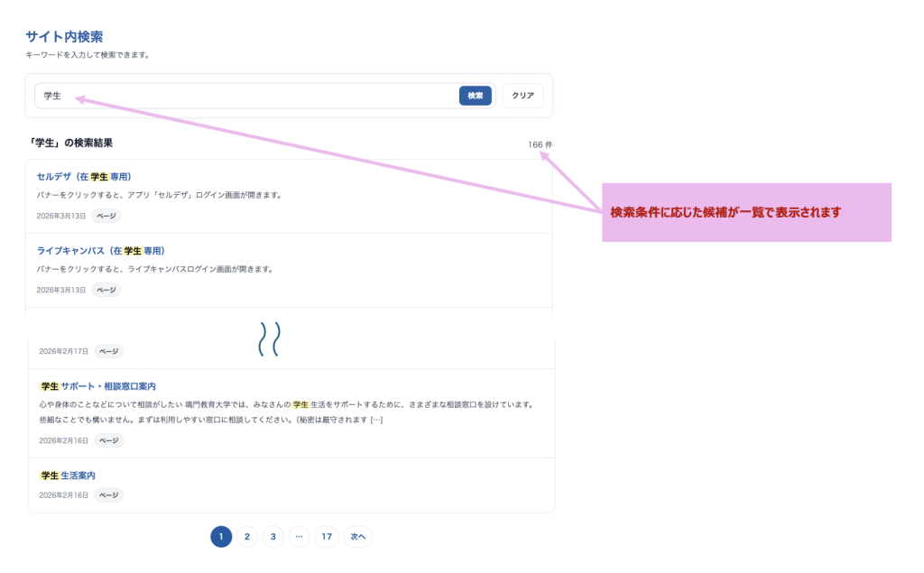Click the pink annotation box about 検索条件
This screenshot has width=924, height=573.
746,213
